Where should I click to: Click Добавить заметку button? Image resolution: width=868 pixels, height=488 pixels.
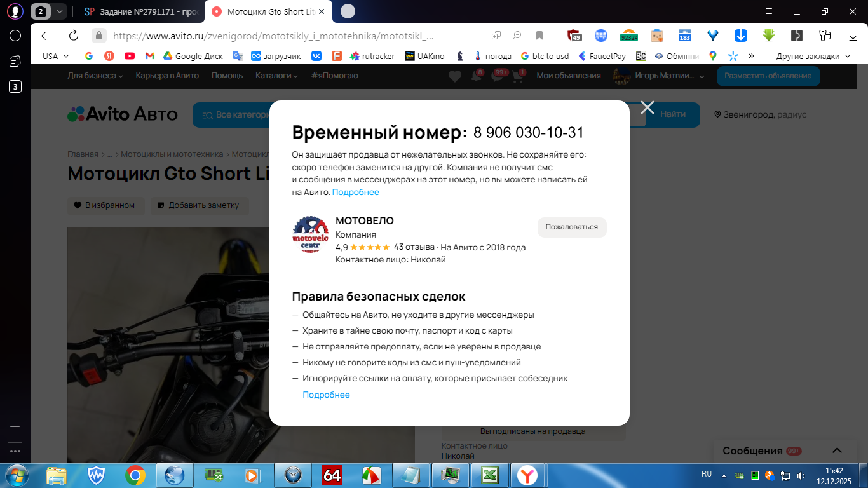[x=199, y=205]
